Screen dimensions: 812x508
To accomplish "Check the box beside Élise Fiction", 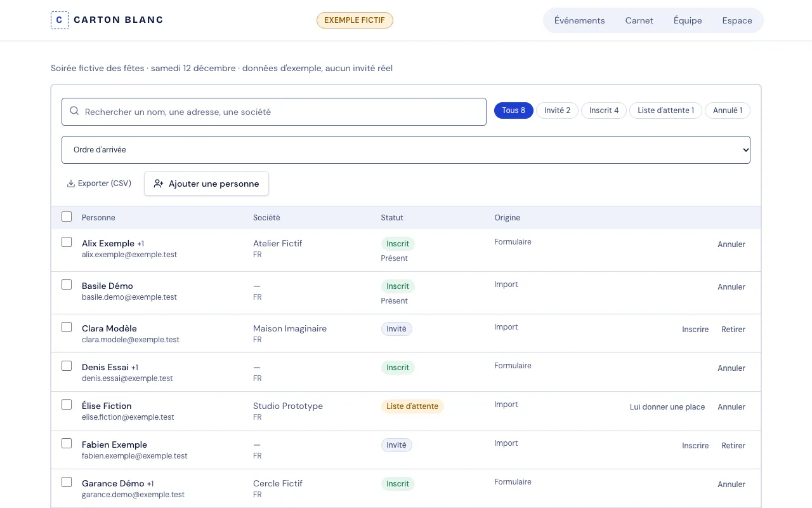I will coord(67,404).
